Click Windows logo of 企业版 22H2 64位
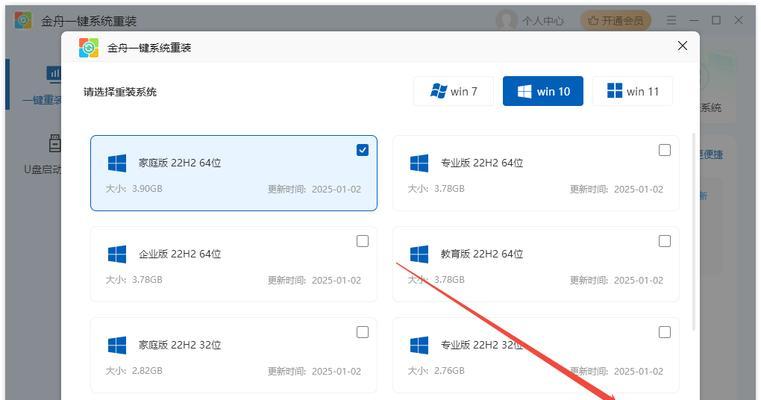The image size is (761, 400). [x=117, y=254]
